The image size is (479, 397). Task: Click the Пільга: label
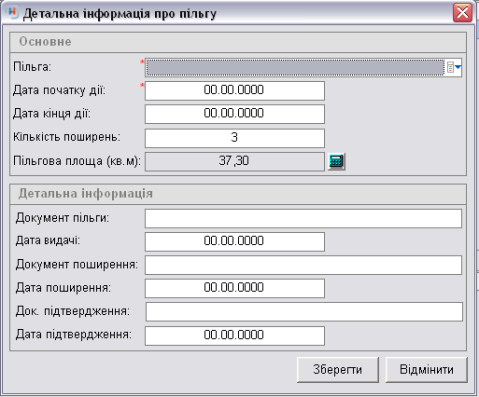tap(32, 67)
